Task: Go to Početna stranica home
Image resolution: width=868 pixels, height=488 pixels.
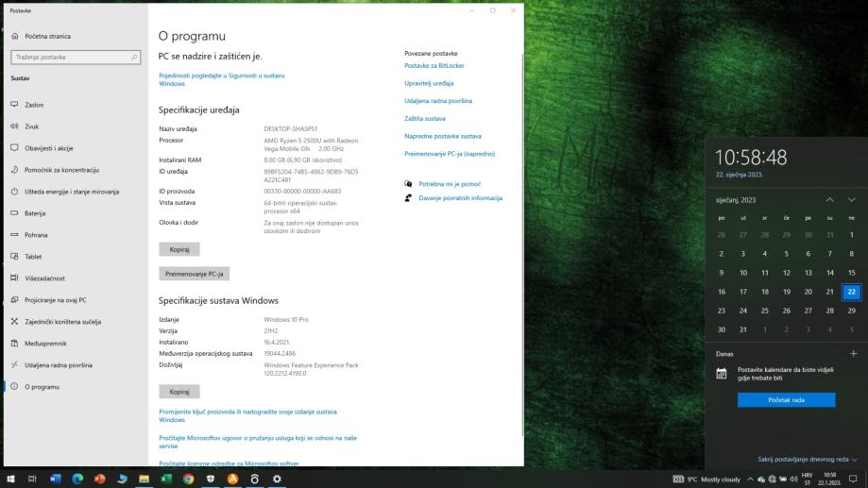Action: pos(47,36)
